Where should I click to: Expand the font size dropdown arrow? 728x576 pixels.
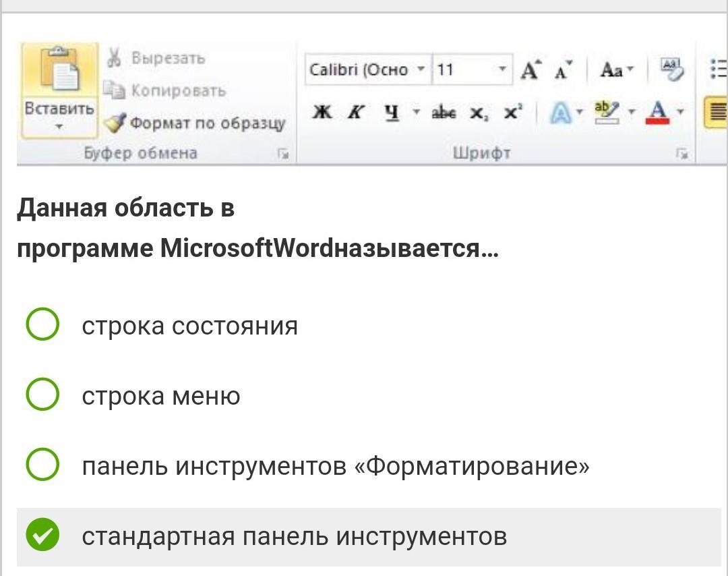[x=502, y=69]
